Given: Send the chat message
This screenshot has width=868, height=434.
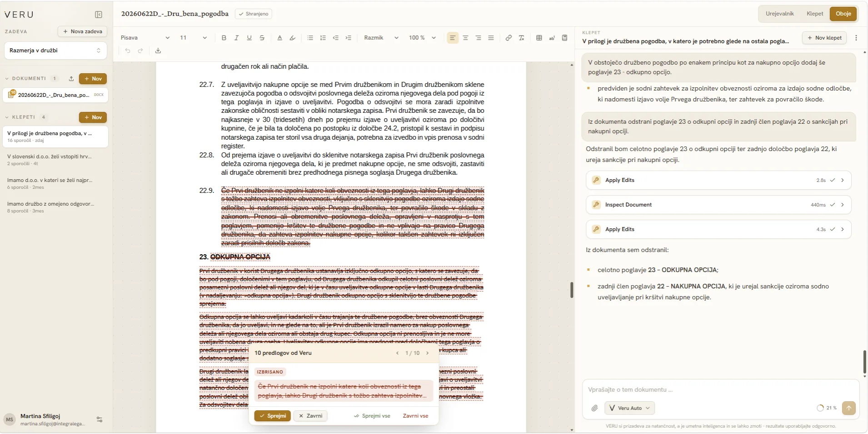Looking at the screenshot, I should 848,408.
